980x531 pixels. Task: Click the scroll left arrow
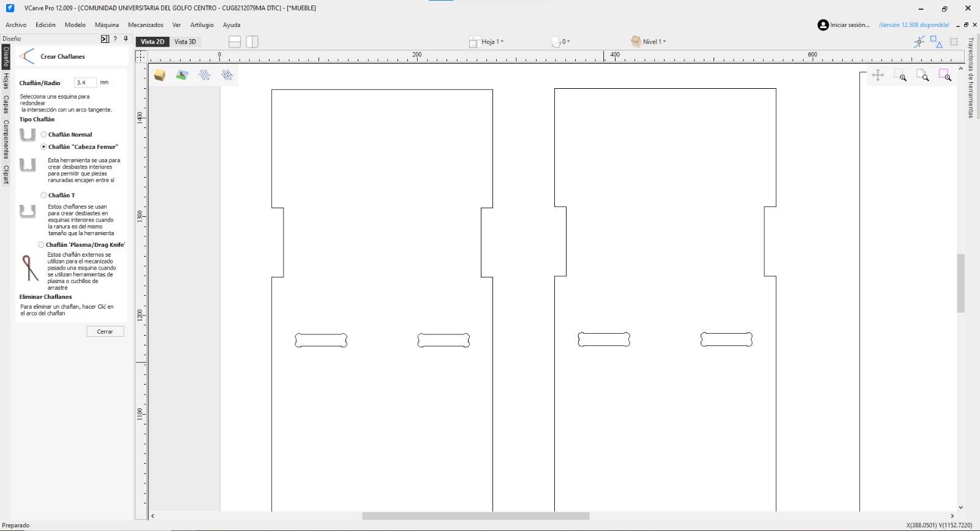pyautogui.click(x=153, y=516)
